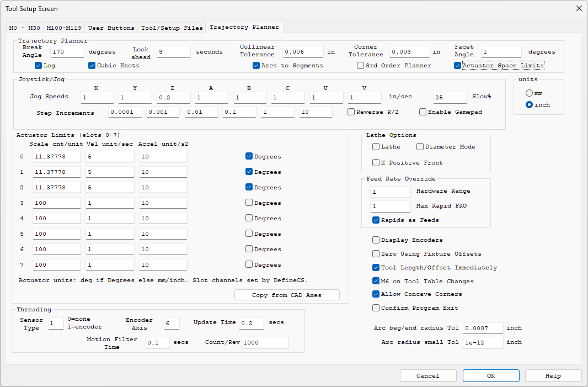Click the Motion Filter Time field
Image resolution: width=588 pixels, height=387 pixels.
[158, 342]
